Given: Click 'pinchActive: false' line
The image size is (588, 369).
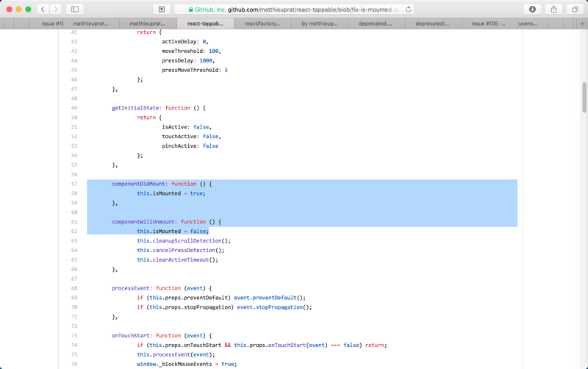Looking at the screenshot, I should coord(190,146).
